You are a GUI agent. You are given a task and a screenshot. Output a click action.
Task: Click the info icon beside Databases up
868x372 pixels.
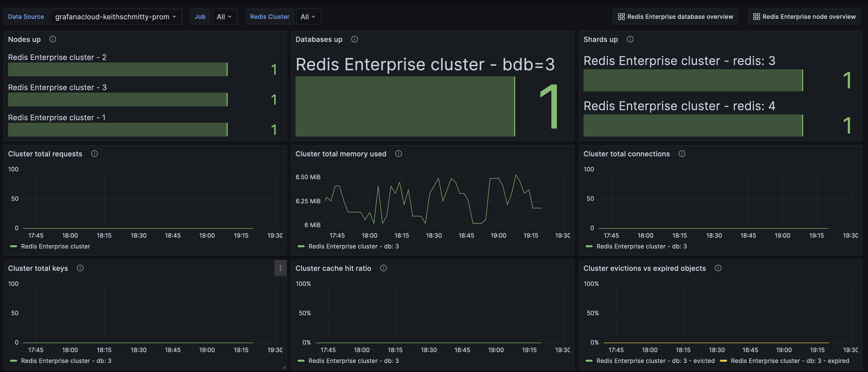(354, 39)
